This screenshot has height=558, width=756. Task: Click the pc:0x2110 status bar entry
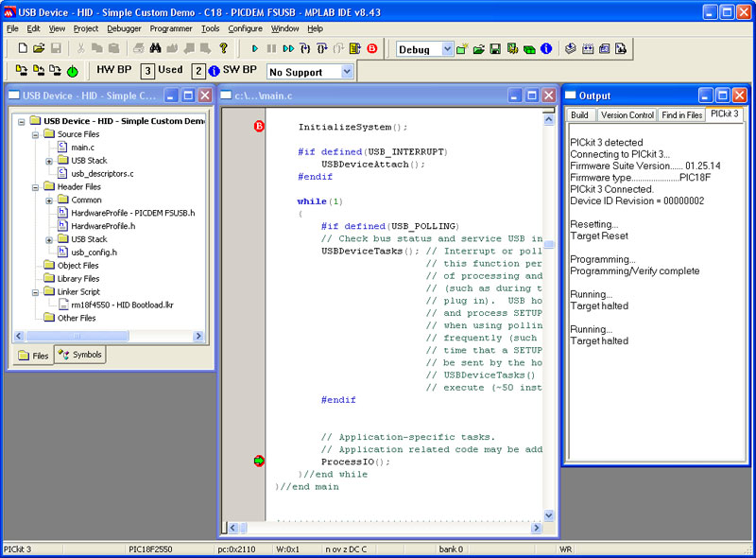point(236,549)
